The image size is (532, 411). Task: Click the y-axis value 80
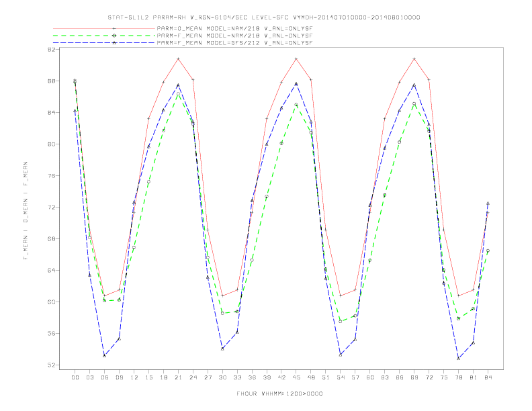pos(52,144)
